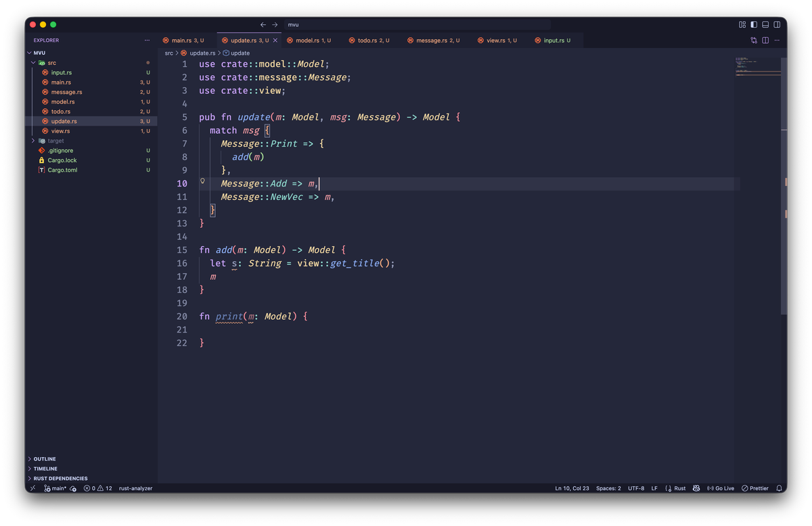Click the editor minimap
The width and height of the screenshot is (812, 526).
[x=758, y=68]
